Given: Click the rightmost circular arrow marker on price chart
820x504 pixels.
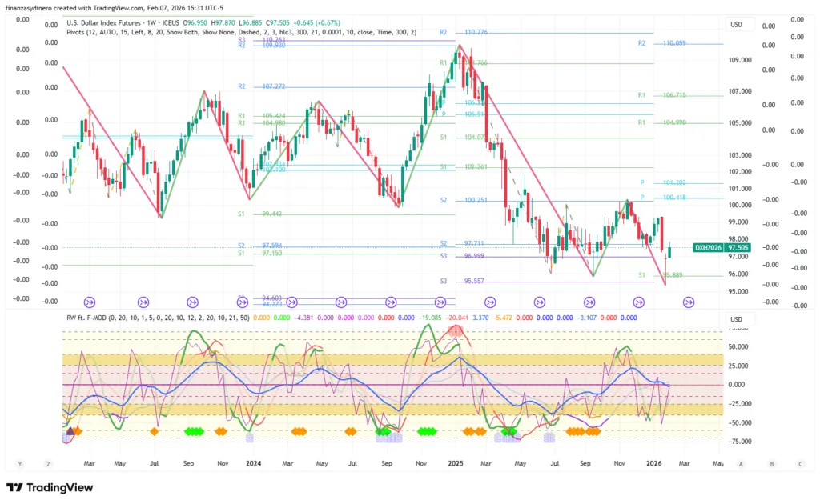Looking at the screenshot, I should click(x=688, y=302).
